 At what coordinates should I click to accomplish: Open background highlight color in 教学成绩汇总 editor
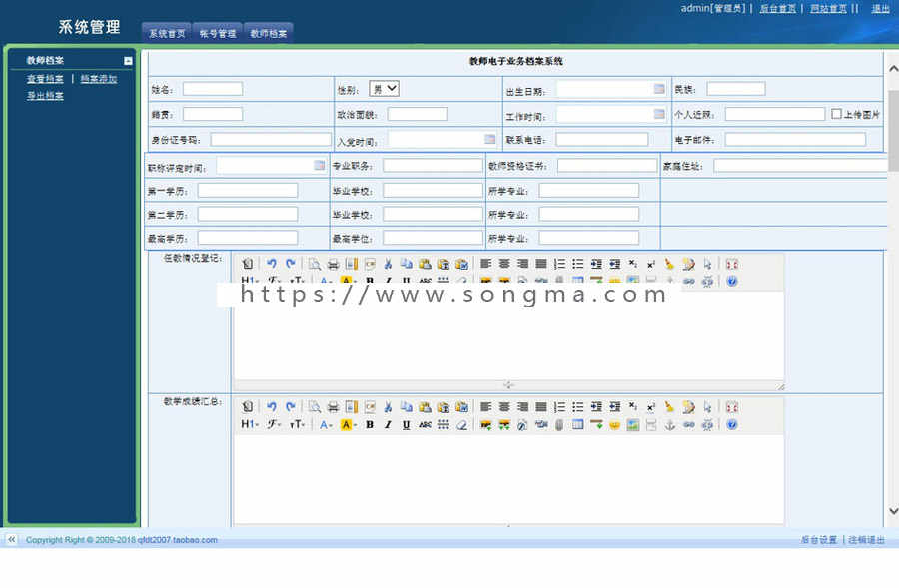point(348,424)
